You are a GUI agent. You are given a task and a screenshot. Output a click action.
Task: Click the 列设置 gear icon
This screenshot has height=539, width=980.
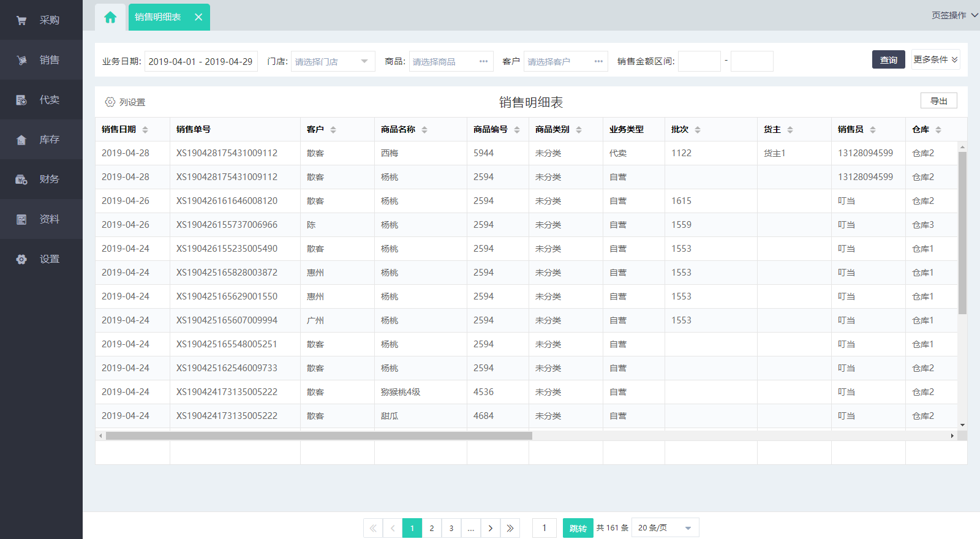110,102
